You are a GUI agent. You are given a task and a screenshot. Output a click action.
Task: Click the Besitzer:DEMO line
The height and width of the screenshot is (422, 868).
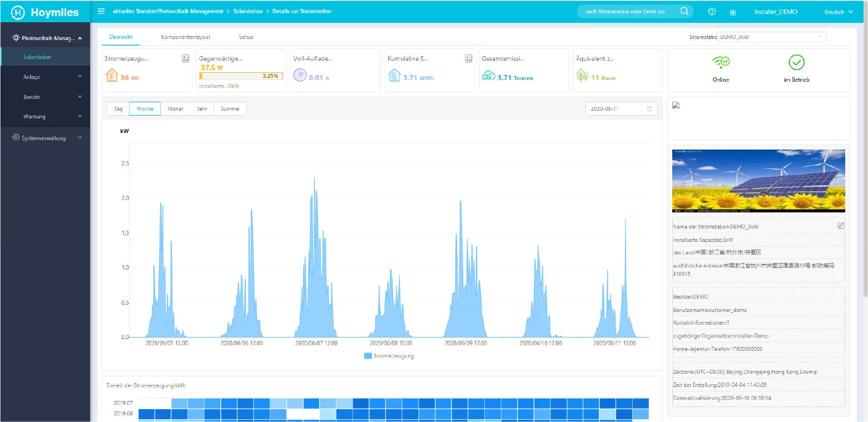pyautogui.click(x=690, y=297)
